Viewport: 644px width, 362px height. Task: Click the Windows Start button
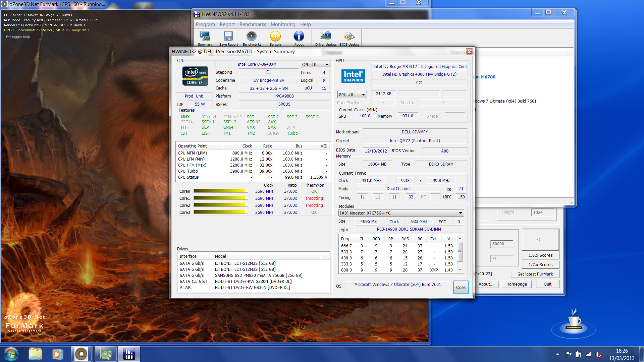pyautogui.click(x=11, y=354)
